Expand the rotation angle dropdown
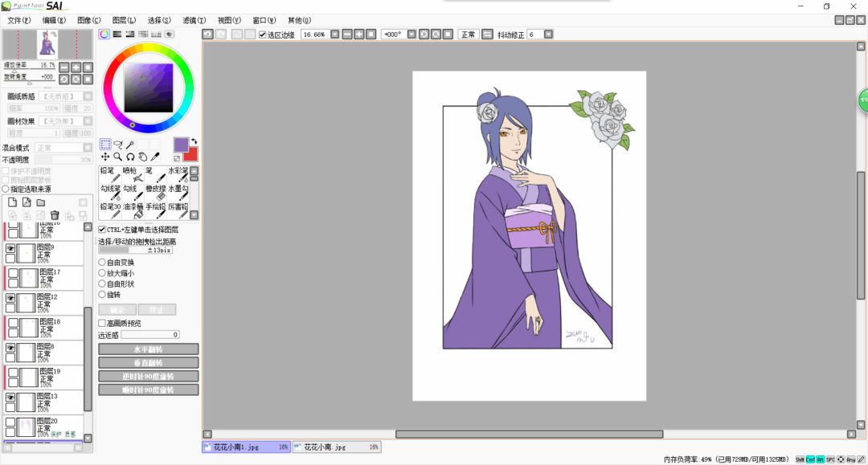 411,35
